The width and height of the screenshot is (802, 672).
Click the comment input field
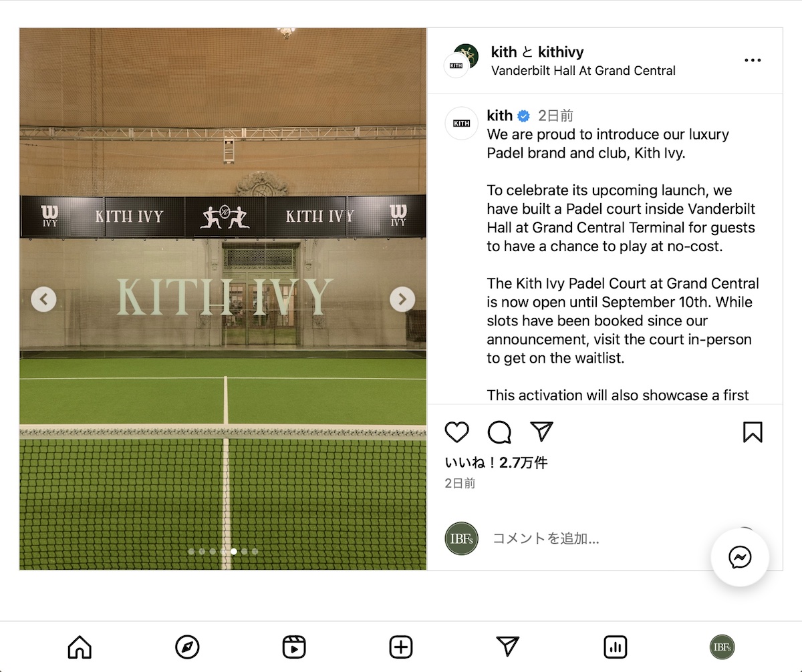(595, 538)
